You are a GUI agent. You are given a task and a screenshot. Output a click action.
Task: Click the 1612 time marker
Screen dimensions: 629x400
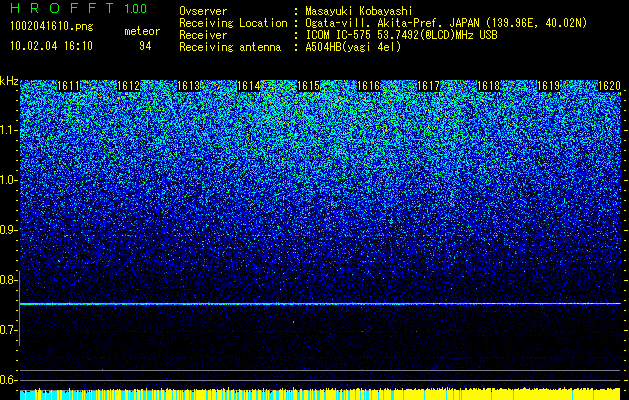click(128, 86)
